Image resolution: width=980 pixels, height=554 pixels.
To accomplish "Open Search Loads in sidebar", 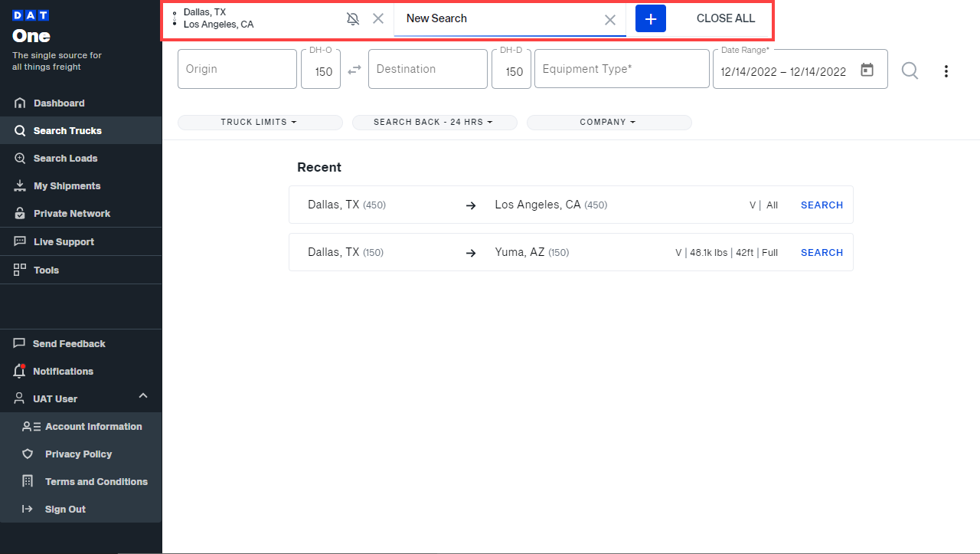I will (65, 159).
